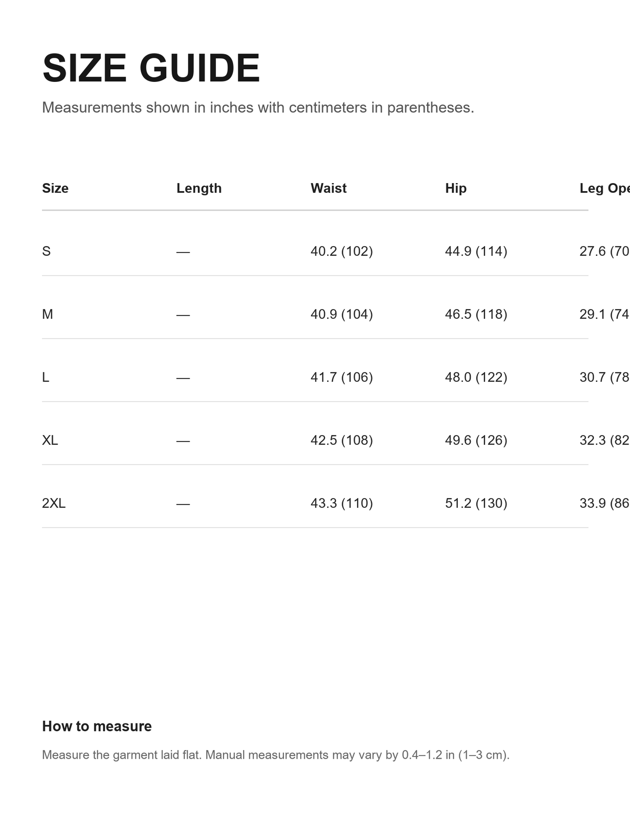This screenshot has width=630, height=840.
Task: Select the 2XL size row label
Action: point(54,503)
